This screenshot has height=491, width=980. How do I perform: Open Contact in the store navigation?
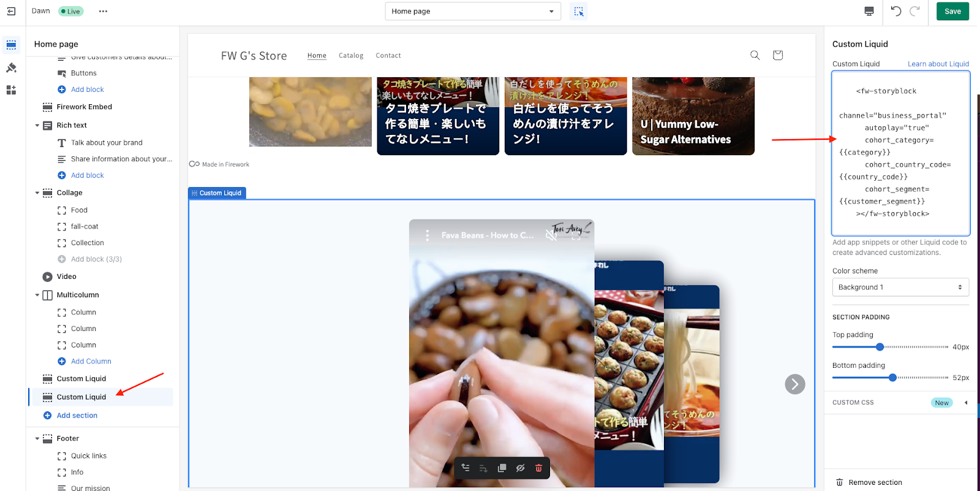388,56
